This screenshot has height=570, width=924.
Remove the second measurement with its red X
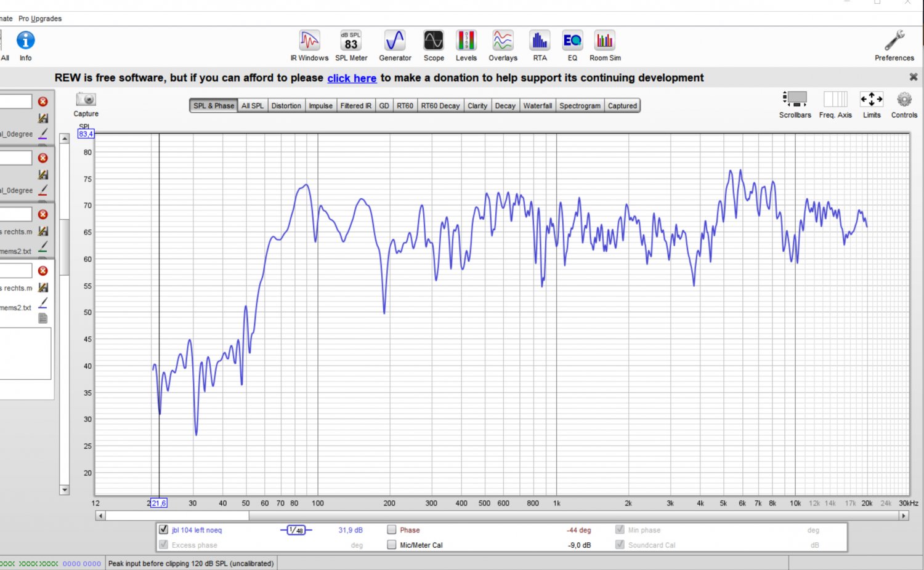pos(43,158)
